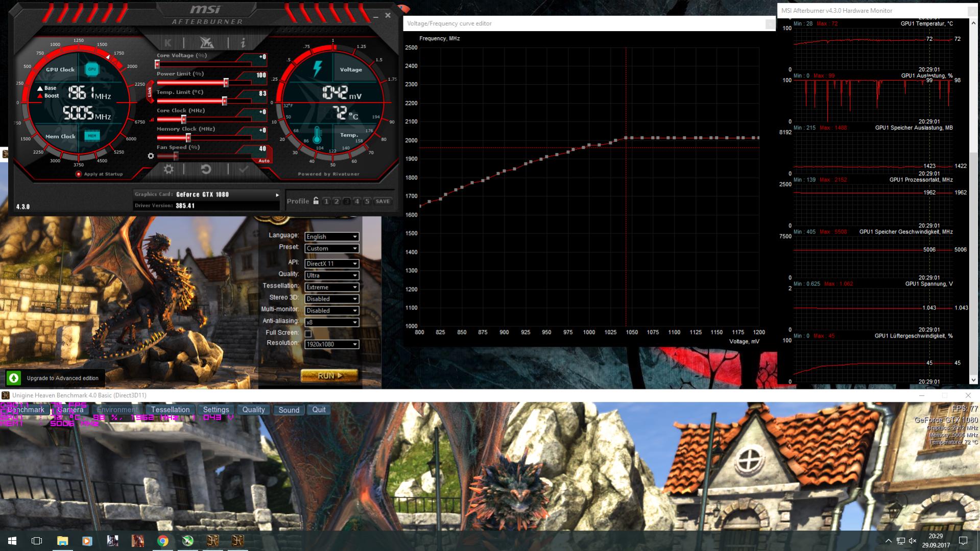Toggle the Link between power and temp limit
This screenshot has width=980, height=551.
click(x=150, y=91)
